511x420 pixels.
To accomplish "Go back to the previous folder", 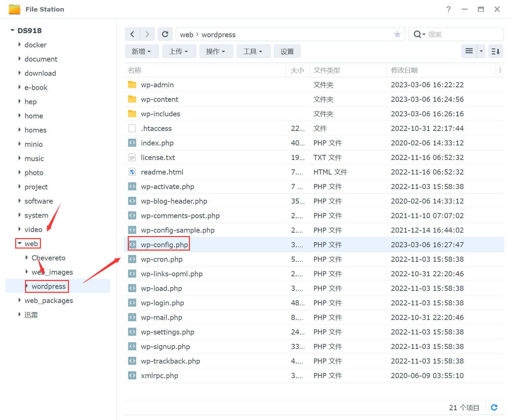I will (x=132, y=34).
